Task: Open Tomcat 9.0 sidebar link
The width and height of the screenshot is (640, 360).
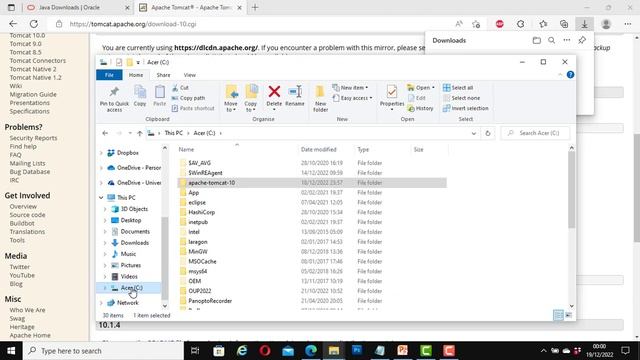Action: [x=25, y=44]
